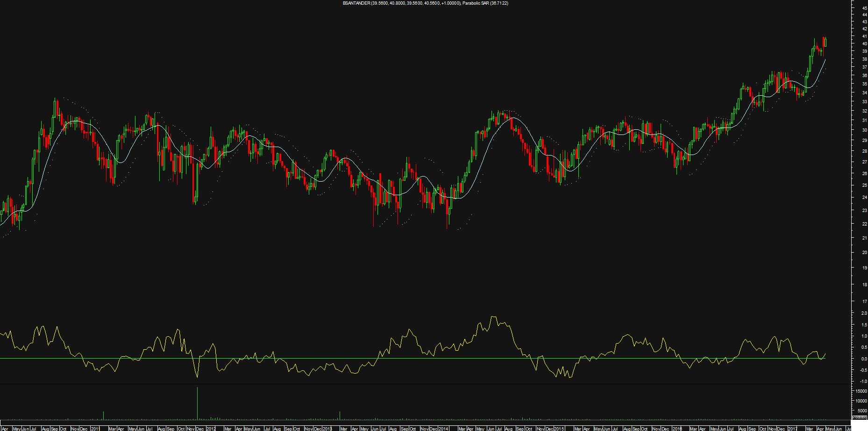Click the 0.0 label on oscillator axis
The width and height of the screenshot is (868, 431).
coord(864,359)
